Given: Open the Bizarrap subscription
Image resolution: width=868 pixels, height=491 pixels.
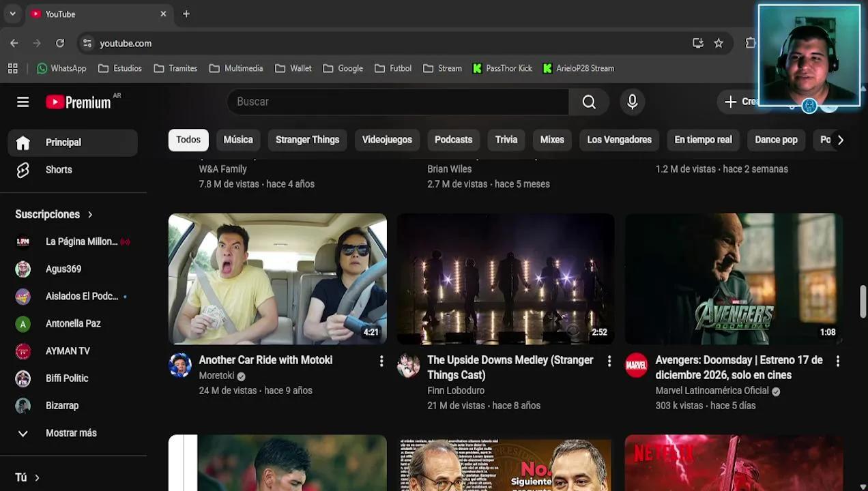Looking at the screenshot, I should [x=73, y=405].
